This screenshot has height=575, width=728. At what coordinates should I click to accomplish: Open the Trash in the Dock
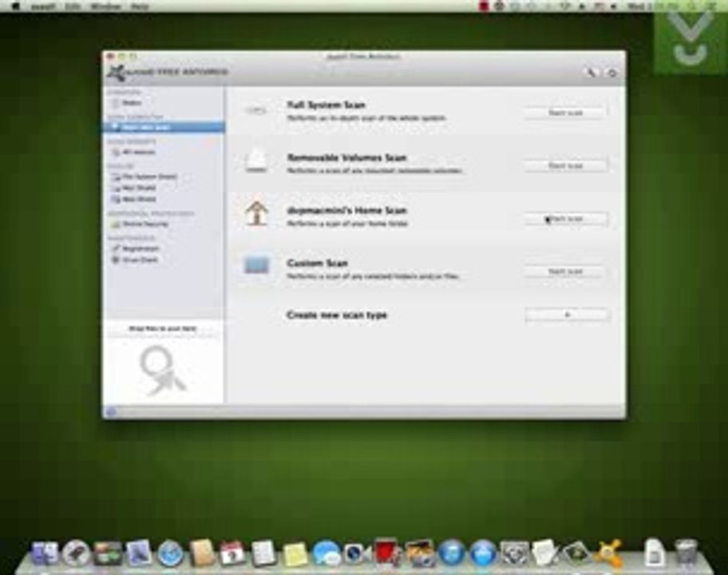click(686, 553)
